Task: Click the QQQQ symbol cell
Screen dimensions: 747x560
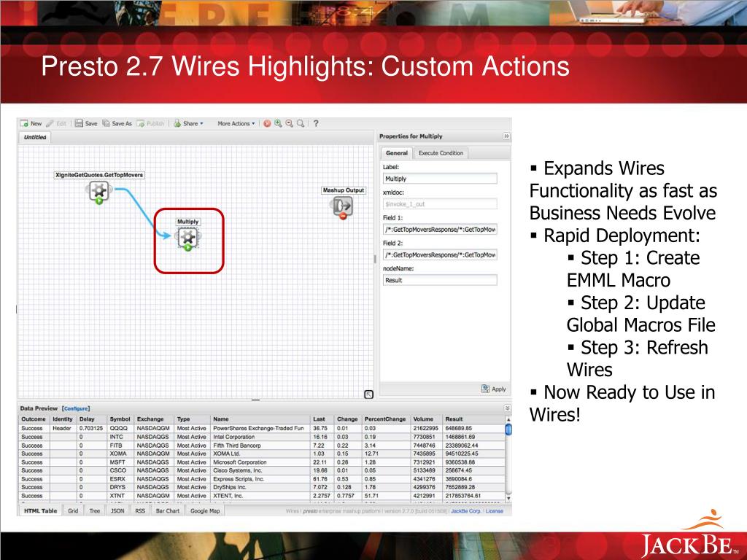Action: 119,428
